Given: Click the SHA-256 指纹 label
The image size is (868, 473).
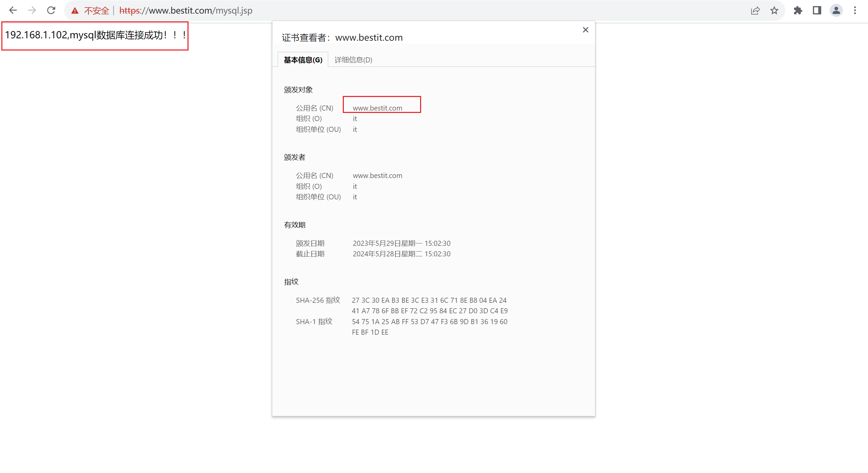Looking at the screenshot, I should (318, 300).
